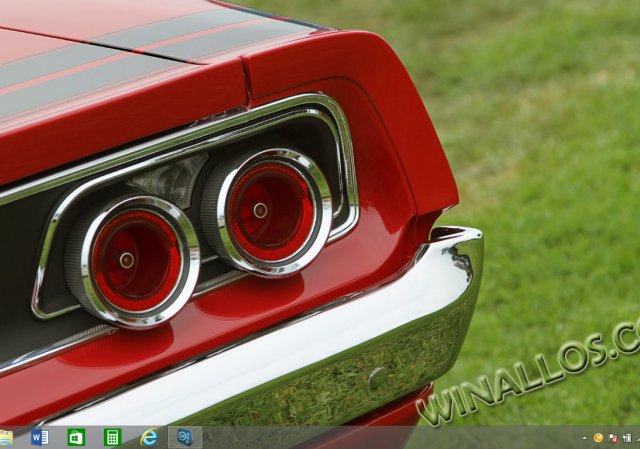The height and width of the screenshot is (449, 640).
Task: Open the Action Center flag icon
Action: [x=611, y=438]
